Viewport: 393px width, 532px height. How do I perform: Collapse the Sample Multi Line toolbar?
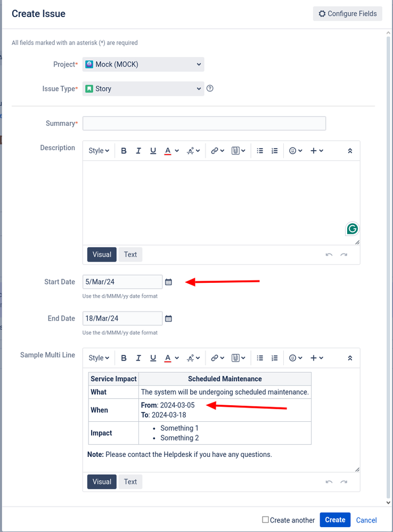coord(350,358)
